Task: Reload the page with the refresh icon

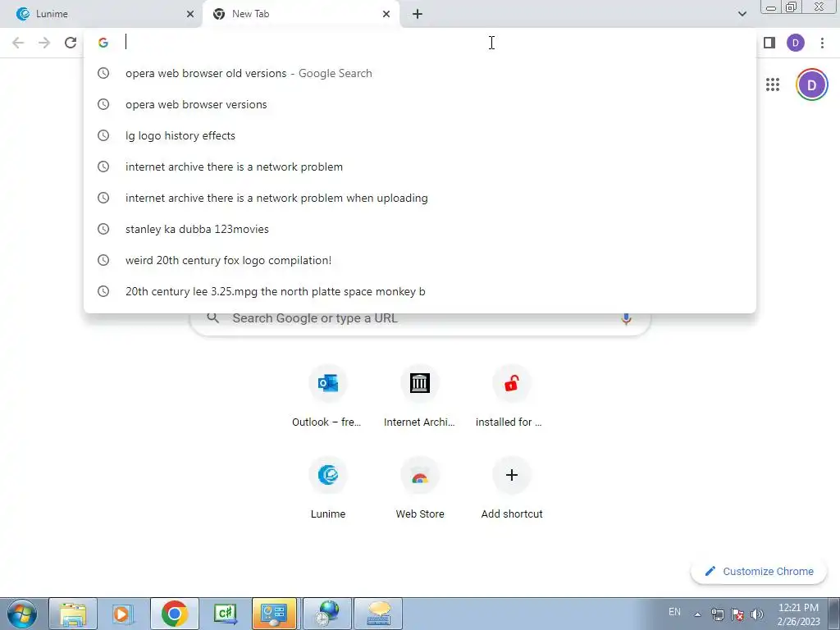Action: tap(71, 43)
